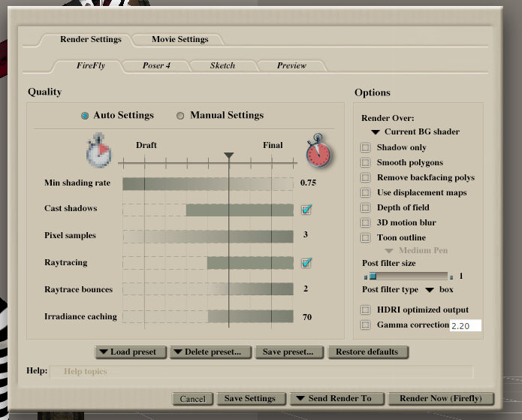The image size is (522, 420).
Task: Click the Save preset button
Action: (x=289, y=352)
